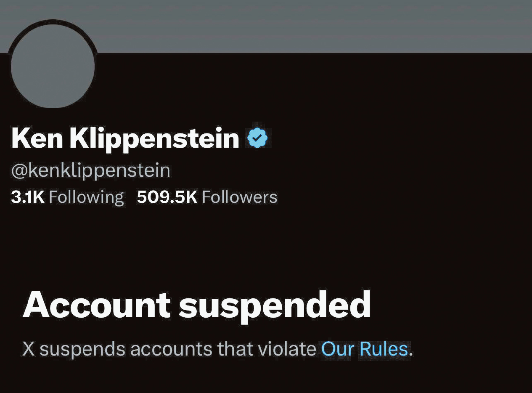Click the surname Klippenstein in the display name
This screenshot has height=393, width=532.
(x=154, y=138)
